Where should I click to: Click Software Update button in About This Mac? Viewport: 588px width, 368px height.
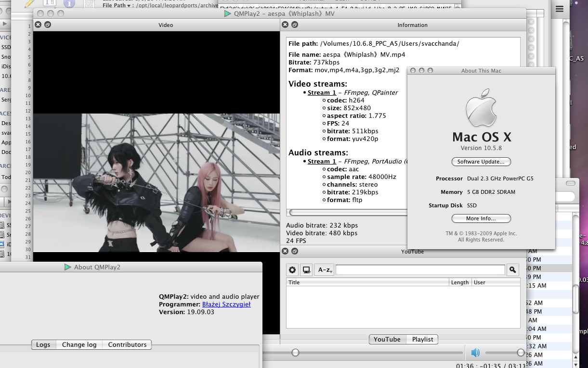[x=481, y=162]
